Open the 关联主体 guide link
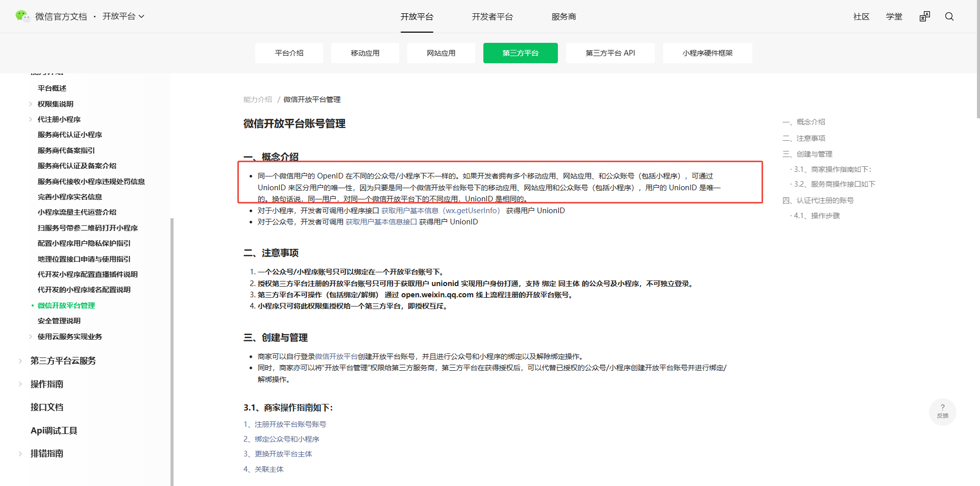This screenshot has width=980, height=486. (269, 469)
